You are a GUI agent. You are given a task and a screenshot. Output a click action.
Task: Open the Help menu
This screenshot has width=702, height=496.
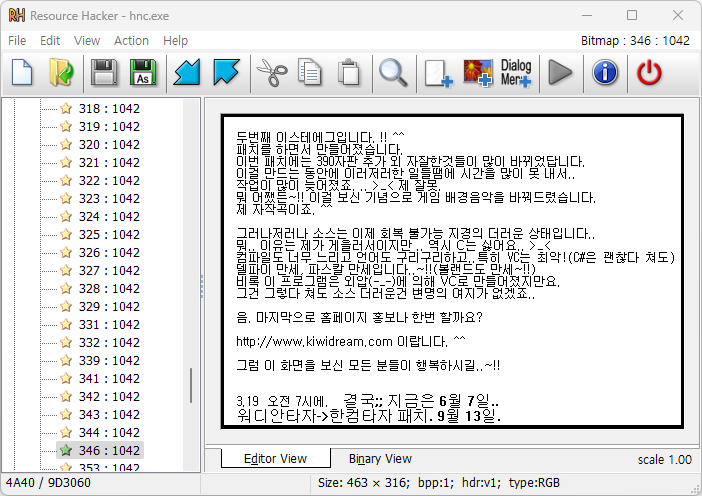(175, 41)
